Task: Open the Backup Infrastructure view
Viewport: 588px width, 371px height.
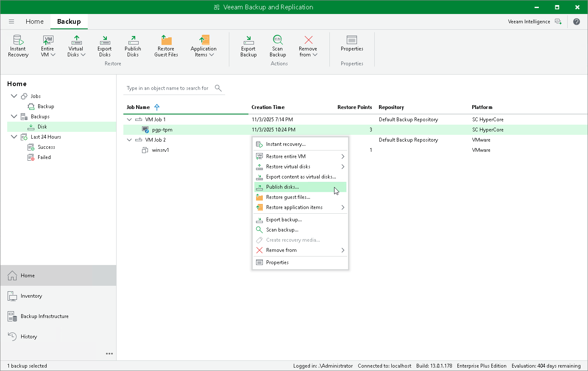Action: (x=45, y=316)
